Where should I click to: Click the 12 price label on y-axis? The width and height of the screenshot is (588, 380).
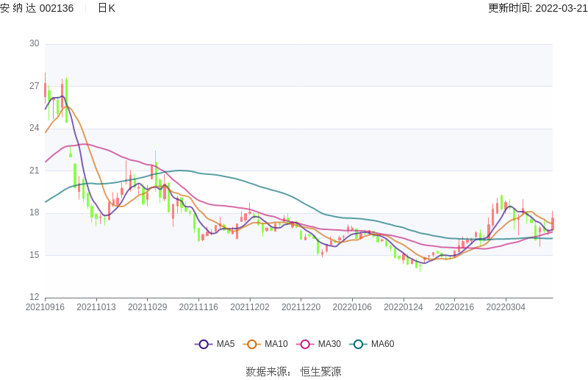(35, 298)
